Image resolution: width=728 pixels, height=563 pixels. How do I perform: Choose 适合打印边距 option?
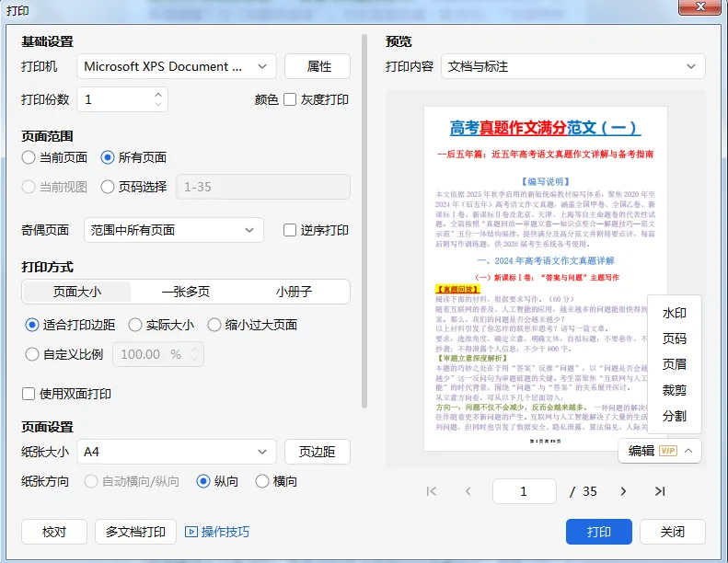pos(32,325)
